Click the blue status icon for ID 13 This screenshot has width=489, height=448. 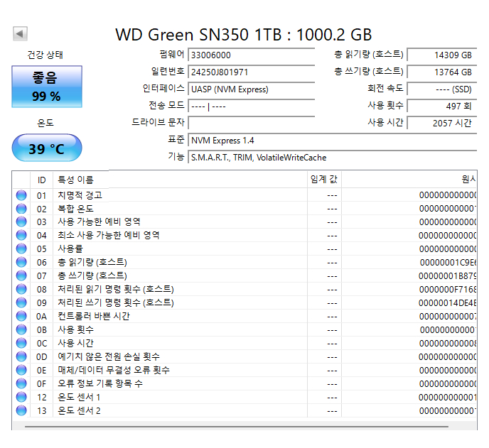point(21,410)
